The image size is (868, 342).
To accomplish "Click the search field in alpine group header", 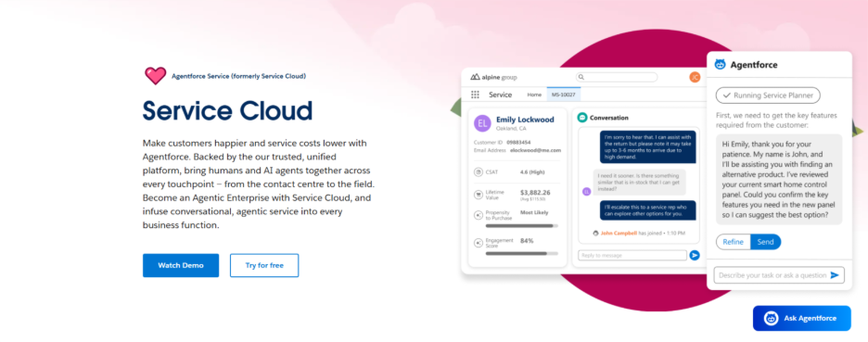I will (x=616, y=77).
